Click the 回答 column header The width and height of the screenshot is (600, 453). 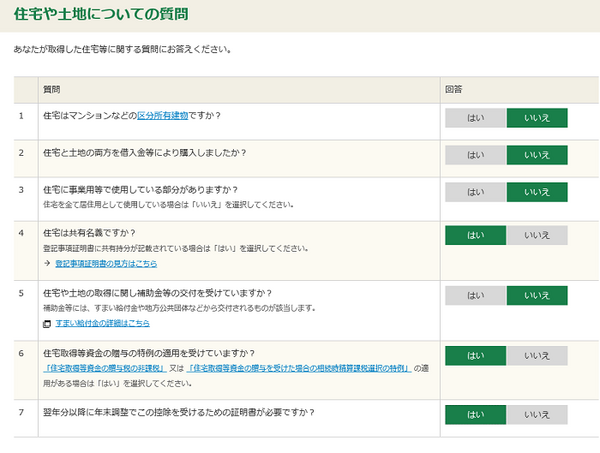pyautogui.click(x=454, y=90)
